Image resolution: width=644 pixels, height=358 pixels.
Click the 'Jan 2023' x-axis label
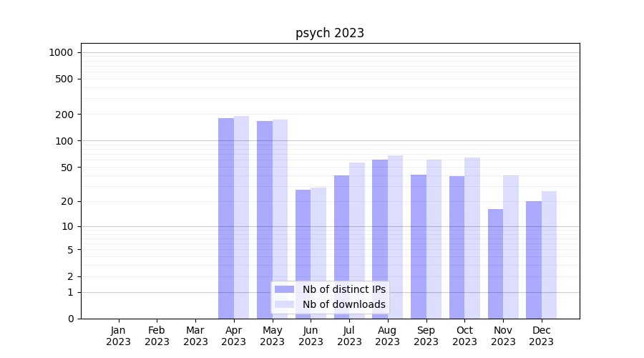point(119,336)
